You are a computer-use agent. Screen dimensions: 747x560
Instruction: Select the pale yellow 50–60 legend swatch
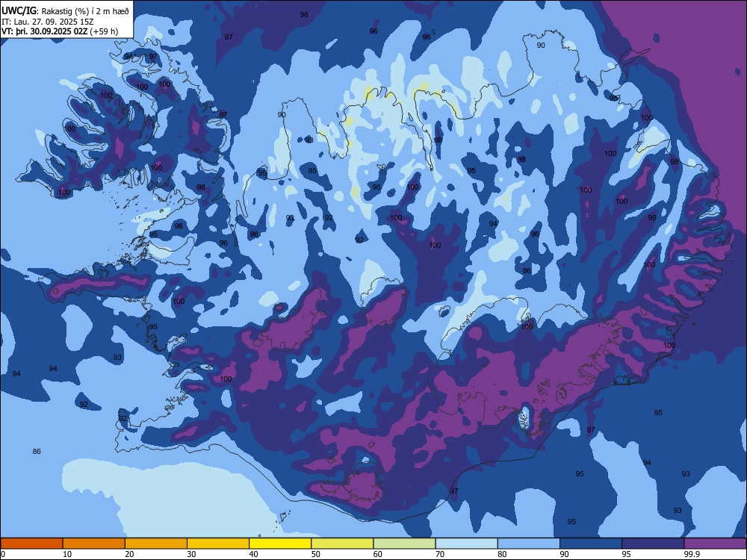(x=342, y=544)
